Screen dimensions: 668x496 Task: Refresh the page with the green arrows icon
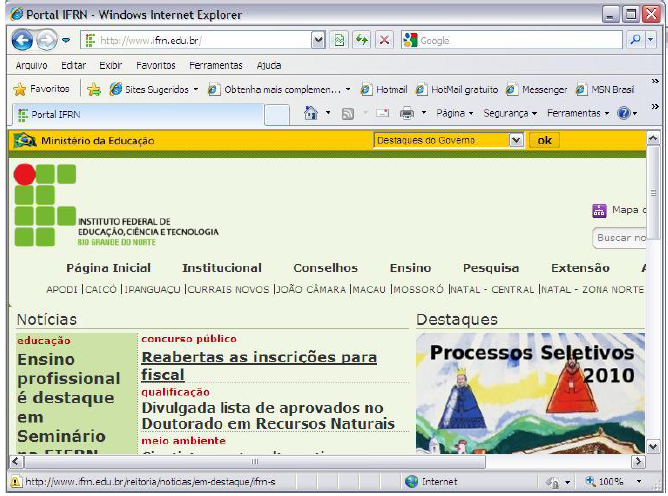(361, 40)
